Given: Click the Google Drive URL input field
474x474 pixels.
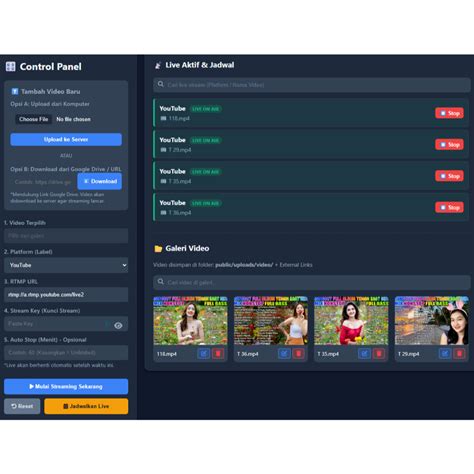Looking at the screenshot, I should (44, 182).
